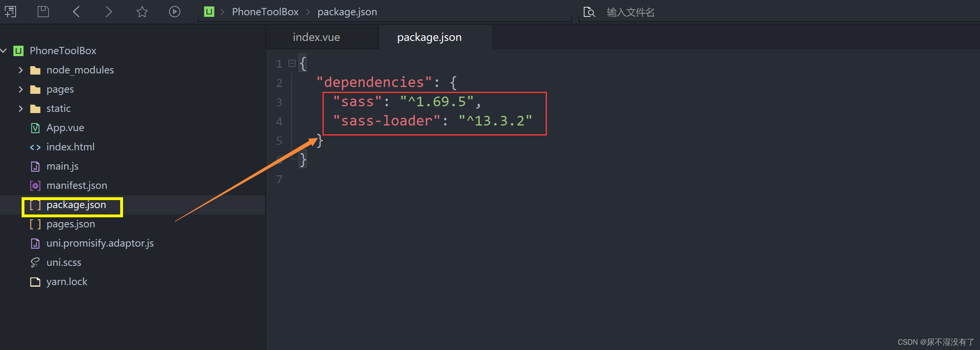Expand the static folder
980x350 pixels.
(x=21, y=109)
